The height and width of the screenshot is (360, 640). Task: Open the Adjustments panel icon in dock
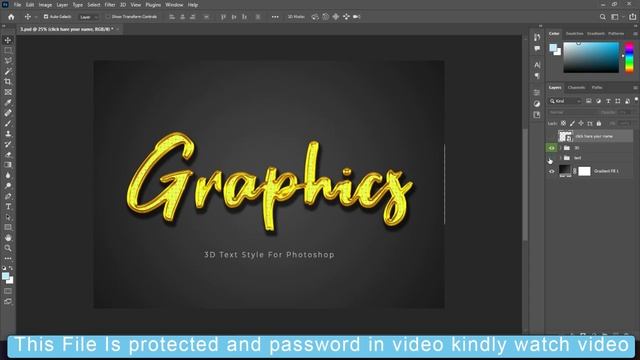[x=537, y=104]
